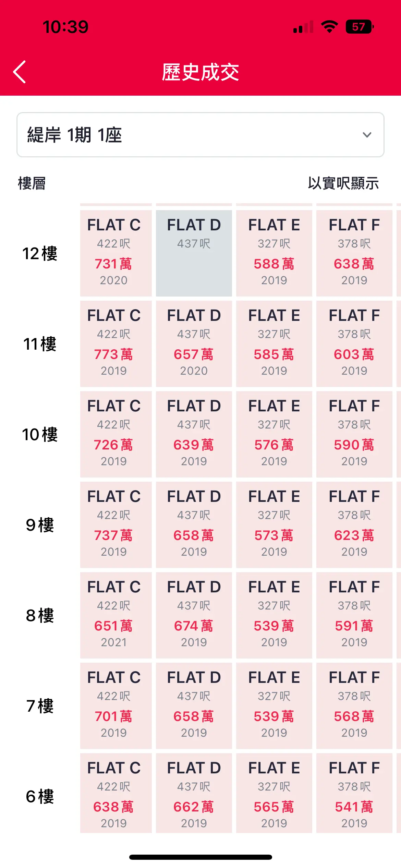Screen dimensions: 401x868
Task: Select 8樓 FLAT C 651萬 2021 record
Action: pyautogui.click(x=116, y=615)
